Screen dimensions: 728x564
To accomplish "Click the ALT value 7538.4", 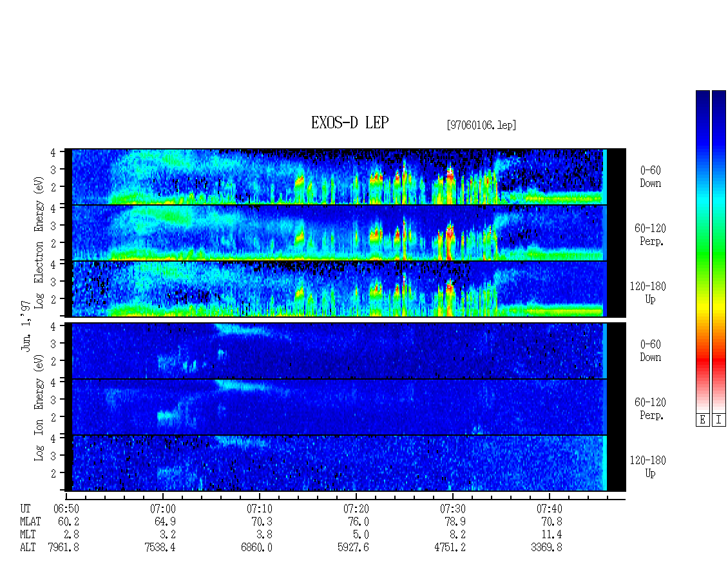I will tap(160, 548).
